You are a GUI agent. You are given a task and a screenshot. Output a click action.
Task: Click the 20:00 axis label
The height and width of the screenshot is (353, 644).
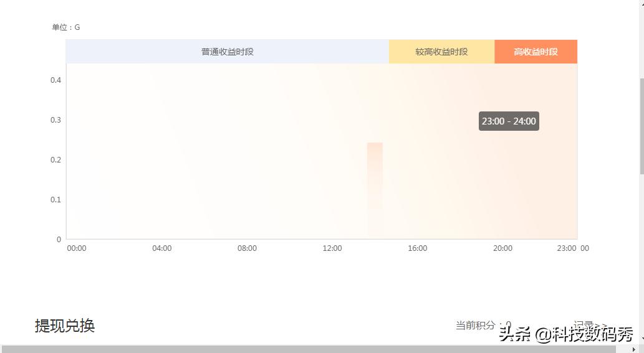click(x=502, y=248)
